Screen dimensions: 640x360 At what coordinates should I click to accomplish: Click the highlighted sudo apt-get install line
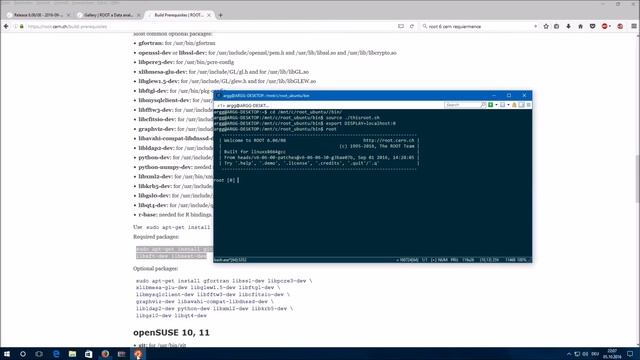pos(174,249)
